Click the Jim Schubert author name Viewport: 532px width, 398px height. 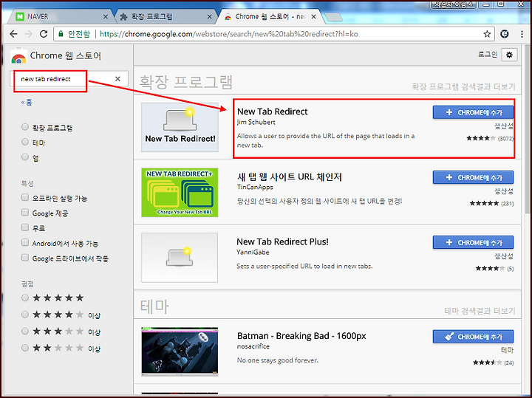pos(256,122)
